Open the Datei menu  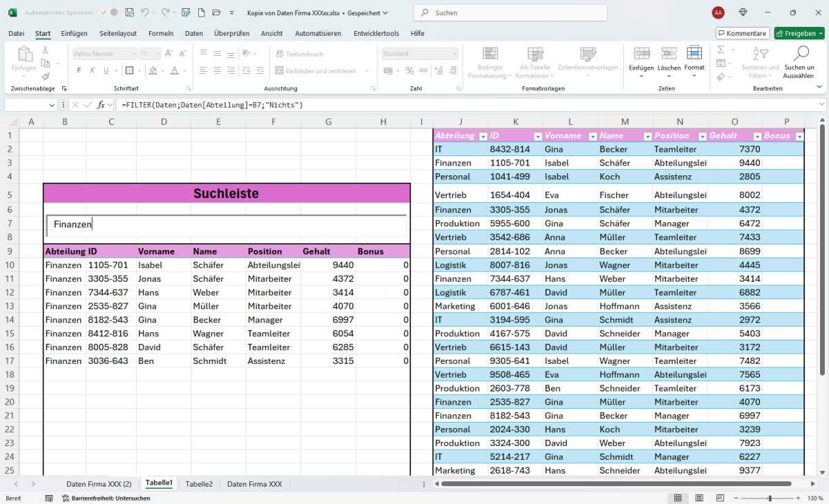(16, 33)
